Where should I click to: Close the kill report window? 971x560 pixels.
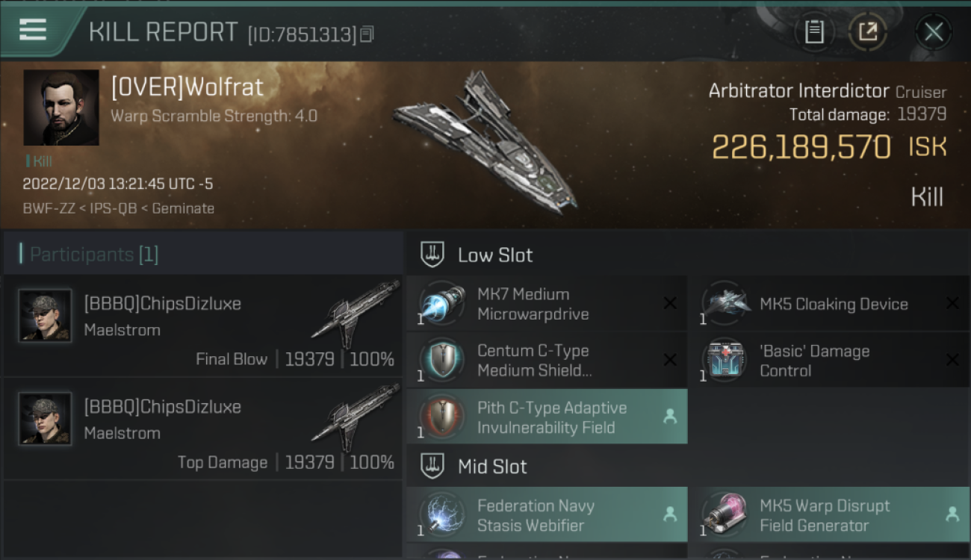click(934, 32)
